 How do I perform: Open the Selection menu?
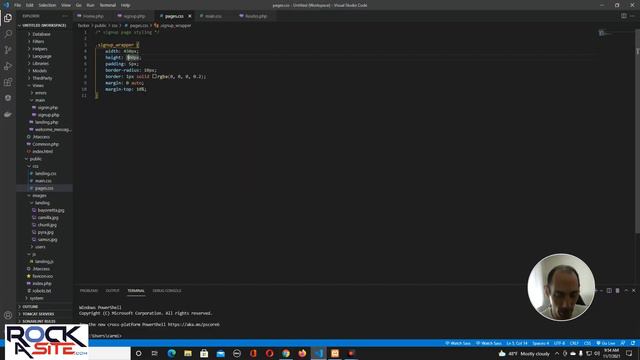pos(47,5)
